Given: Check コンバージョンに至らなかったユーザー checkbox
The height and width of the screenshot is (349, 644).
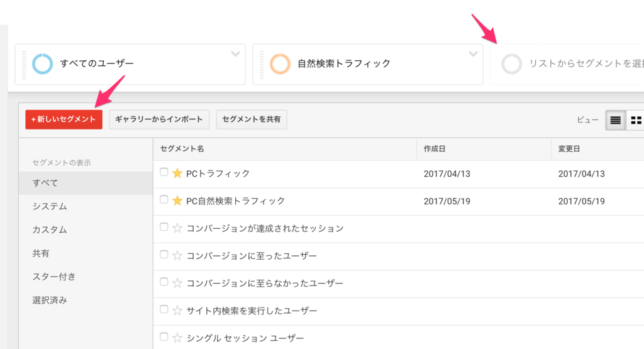Looking at the screenshot, I should pos(164,282).
